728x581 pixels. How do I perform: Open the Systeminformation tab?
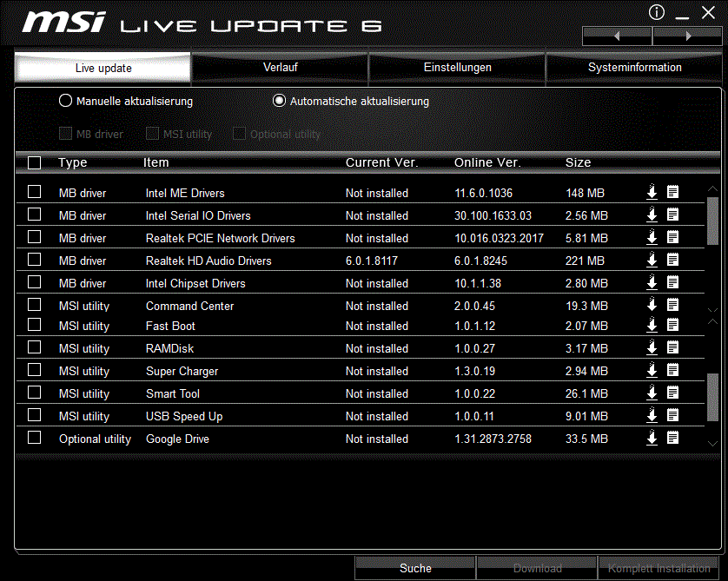(x=634, y=68)
